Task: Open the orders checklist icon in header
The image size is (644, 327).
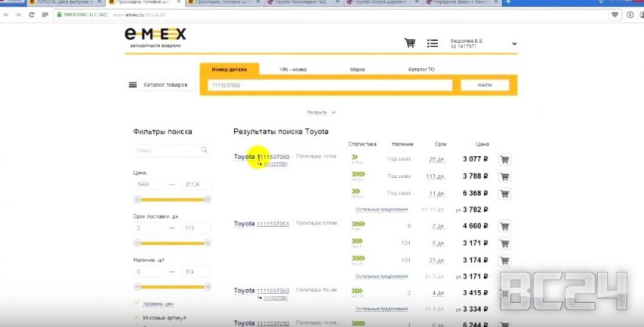Action: click(x=433, y=43)
